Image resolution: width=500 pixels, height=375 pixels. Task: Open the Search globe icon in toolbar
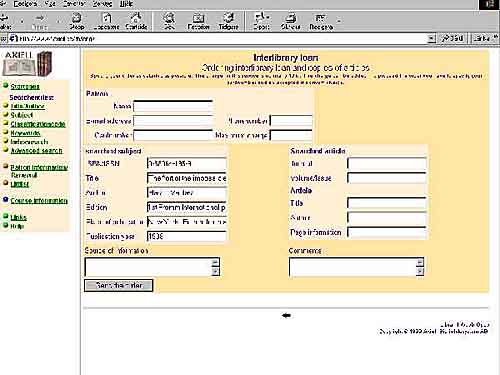coord(169,18)
